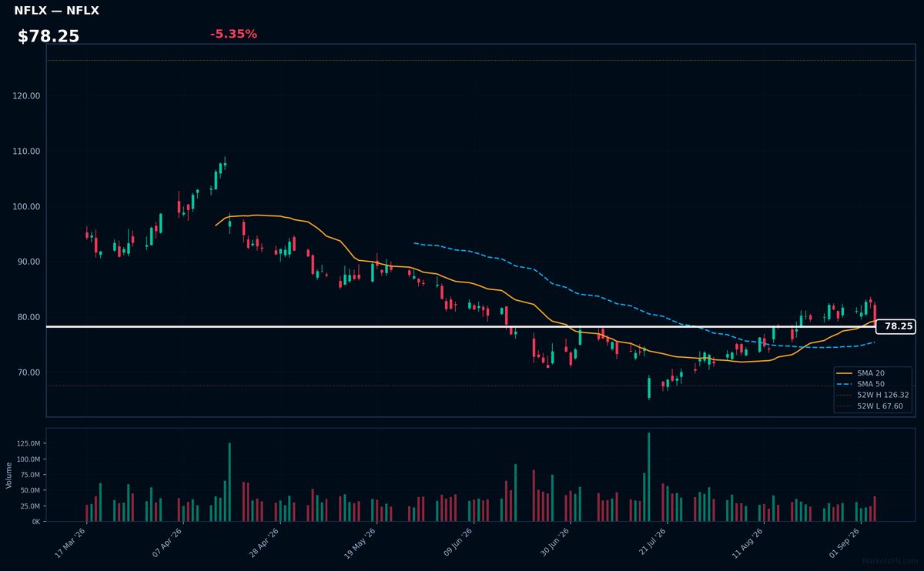Click the NFLX ticker title
924x571 pixels.
(56, 11)
